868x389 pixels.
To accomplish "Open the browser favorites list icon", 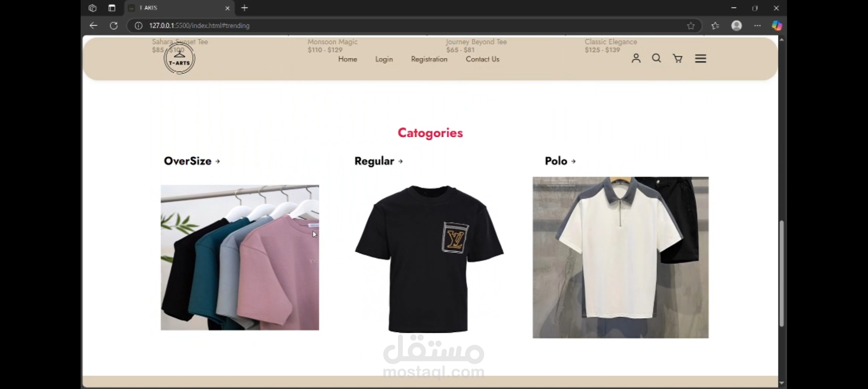I will pyautogui.click(x=715, y=26).
